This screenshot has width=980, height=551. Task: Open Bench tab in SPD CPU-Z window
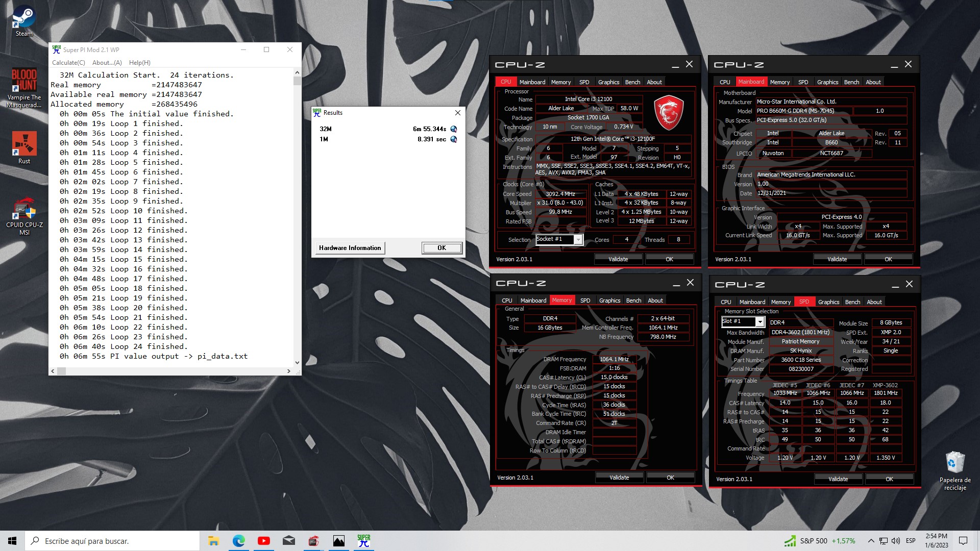pos(852,302)
